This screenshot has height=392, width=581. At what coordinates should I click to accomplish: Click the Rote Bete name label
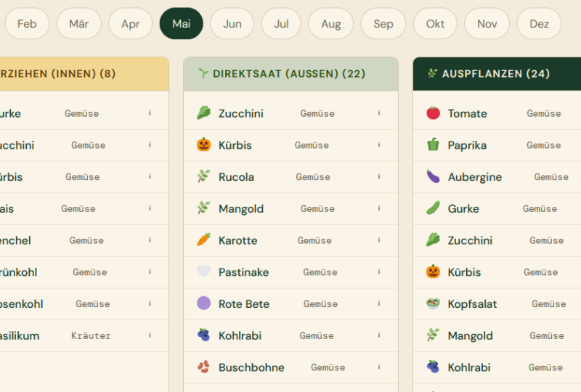coord(244,304)
